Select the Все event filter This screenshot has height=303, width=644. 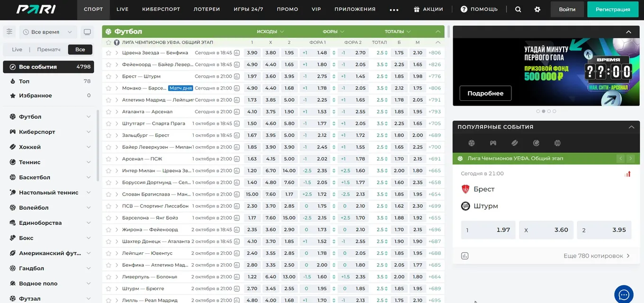[x=80, y=49]
